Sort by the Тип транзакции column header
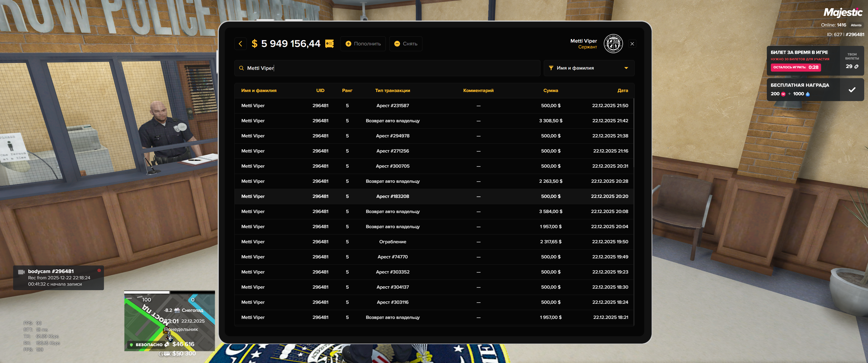Viewport: 868px width, 363px height. coord(393,90)
